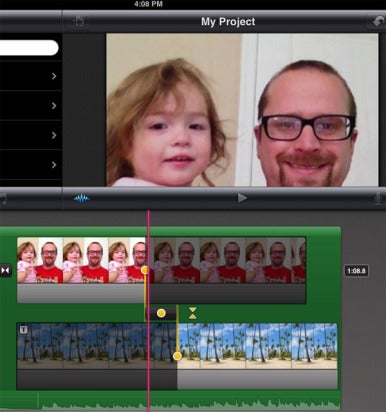Screen dimensions: 386x412
Task: Tap the 4:08 PM status bar clock
Action: tap(148, 4)
